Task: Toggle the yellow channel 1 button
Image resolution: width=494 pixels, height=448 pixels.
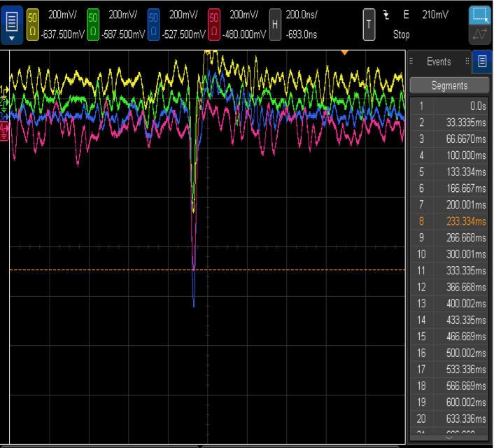Action: point(33,24)
